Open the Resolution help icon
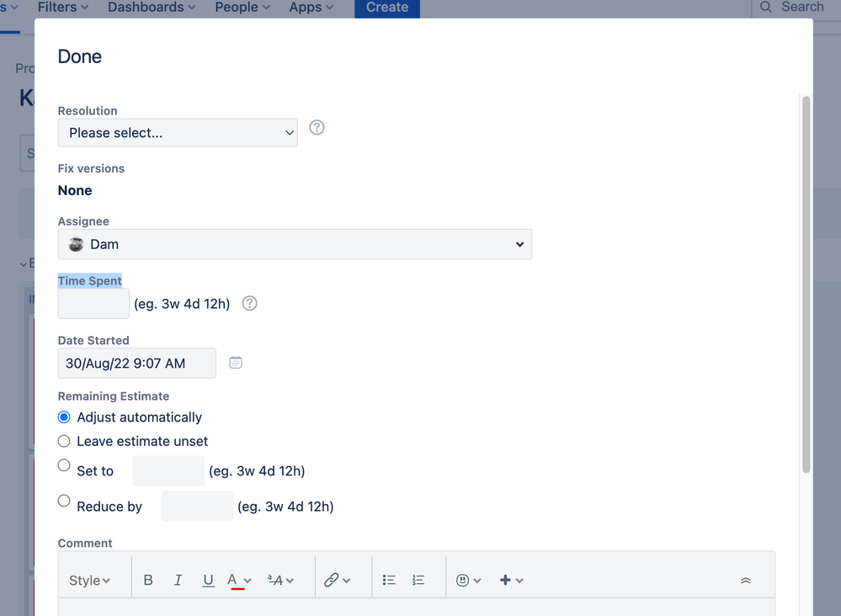The image size is (841, 616). [317, 128]
